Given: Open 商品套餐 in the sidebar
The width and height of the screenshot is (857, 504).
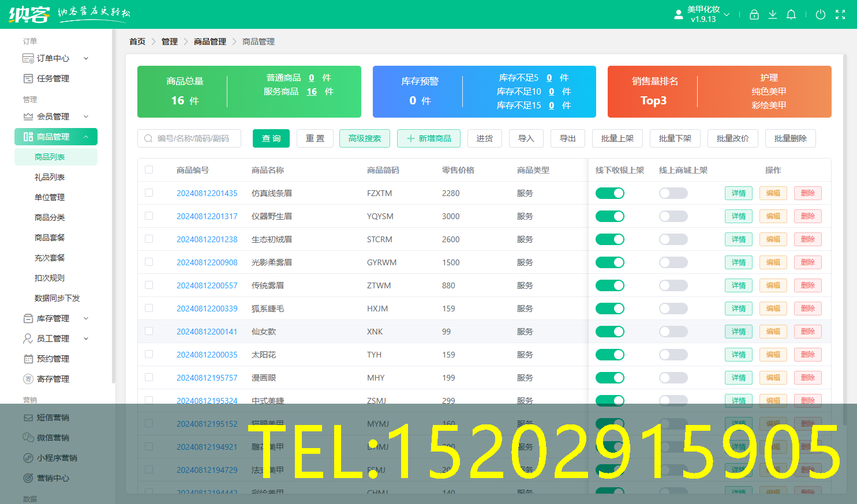Looking at the screenshot, I should point(56,238).
